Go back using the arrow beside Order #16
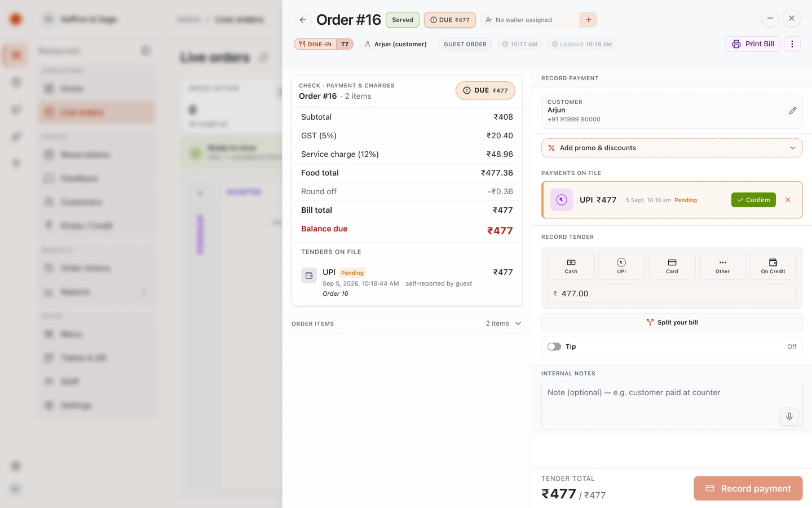Screen dimensions: 812x508 pos(303,20)
